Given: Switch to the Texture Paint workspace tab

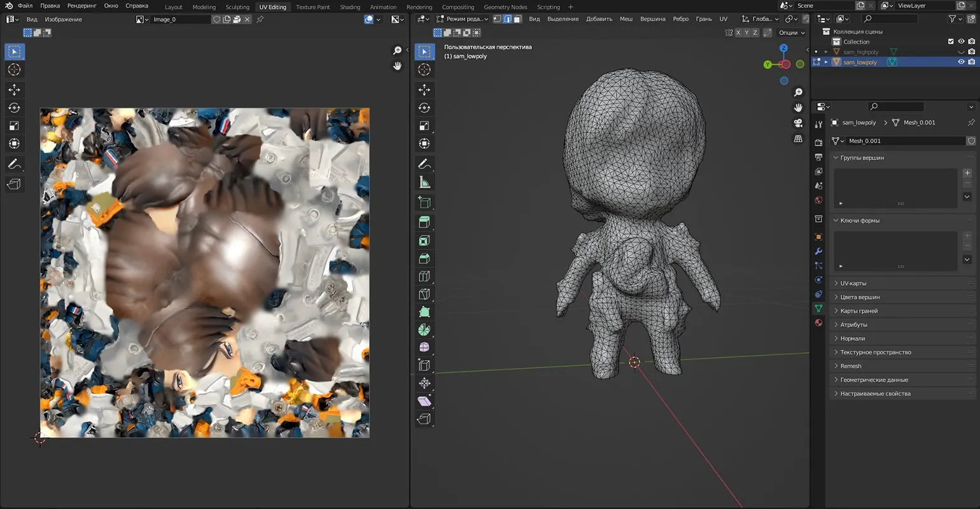Looking at the screenshot, I should pos(312,7).
